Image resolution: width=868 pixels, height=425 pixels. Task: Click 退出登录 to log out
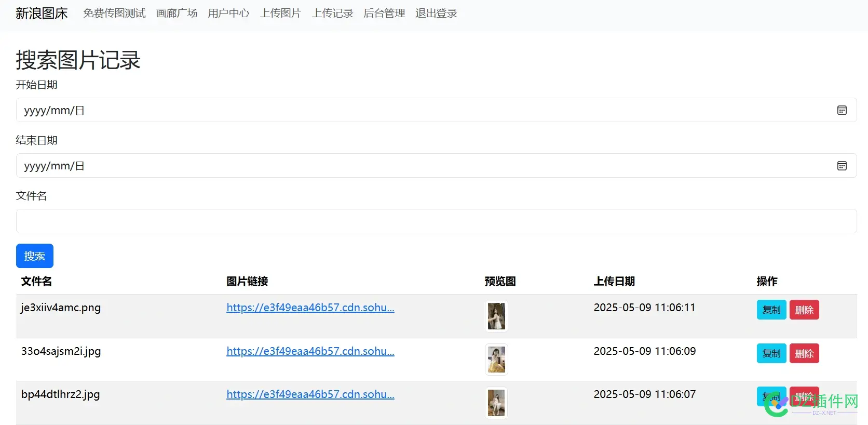436,14
